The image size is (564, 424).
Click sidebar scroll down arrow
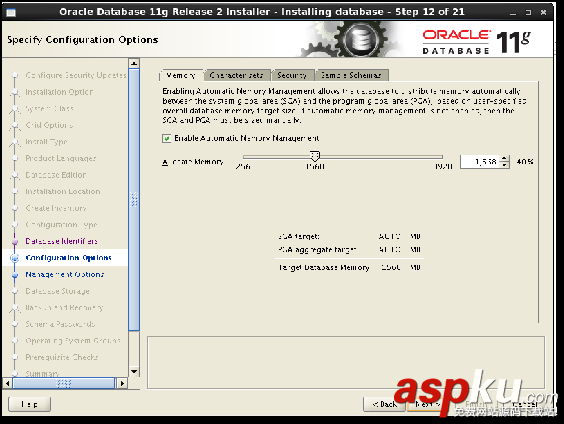134,371
